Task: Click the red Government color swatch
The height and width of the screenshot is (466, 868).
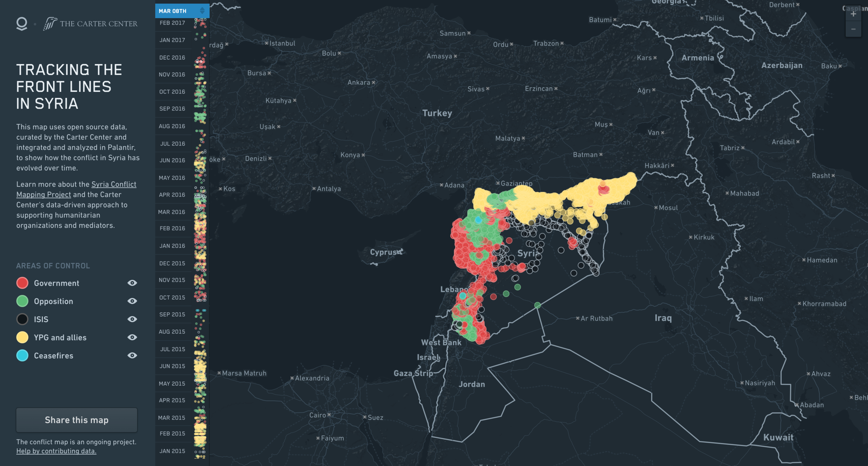Action: 22,283
